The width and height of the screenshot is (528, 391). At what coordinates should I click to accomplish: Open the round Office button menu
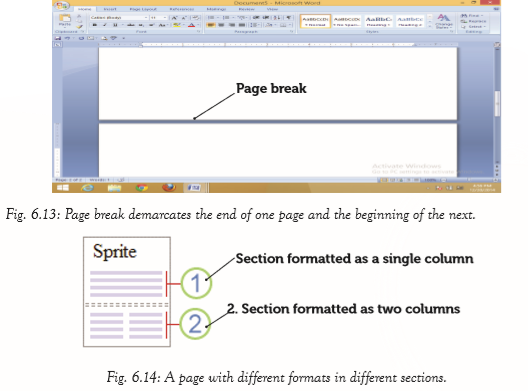click(62, 5)
